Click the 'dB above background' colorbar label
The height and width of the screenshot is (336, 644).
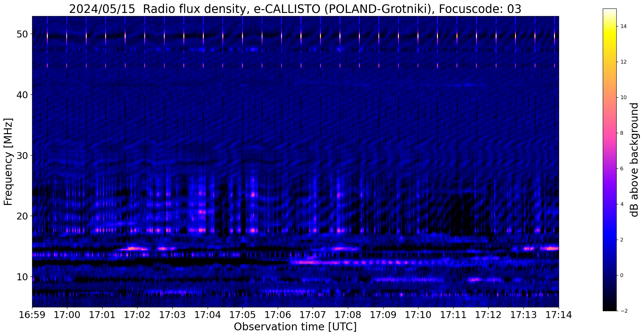point(635,160)
